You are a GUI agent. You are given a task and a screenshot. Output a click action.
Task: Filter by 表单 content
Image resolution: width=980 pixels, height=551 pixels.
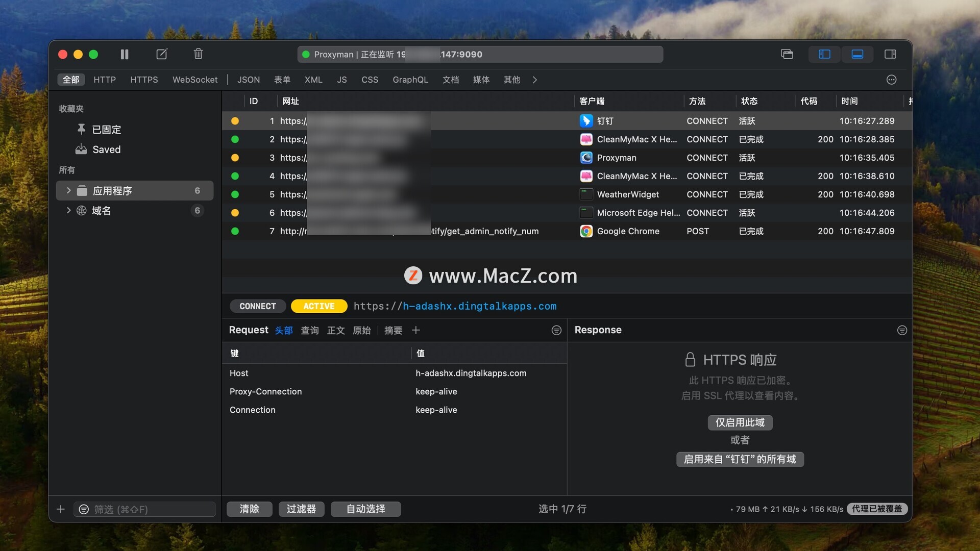[x=282, y=80]
